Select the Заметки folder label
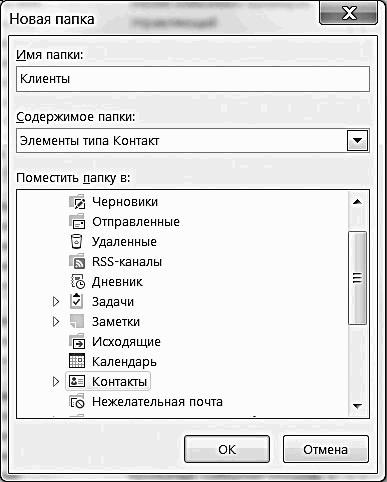Screen dimensions: 387x482 [116, 322]
